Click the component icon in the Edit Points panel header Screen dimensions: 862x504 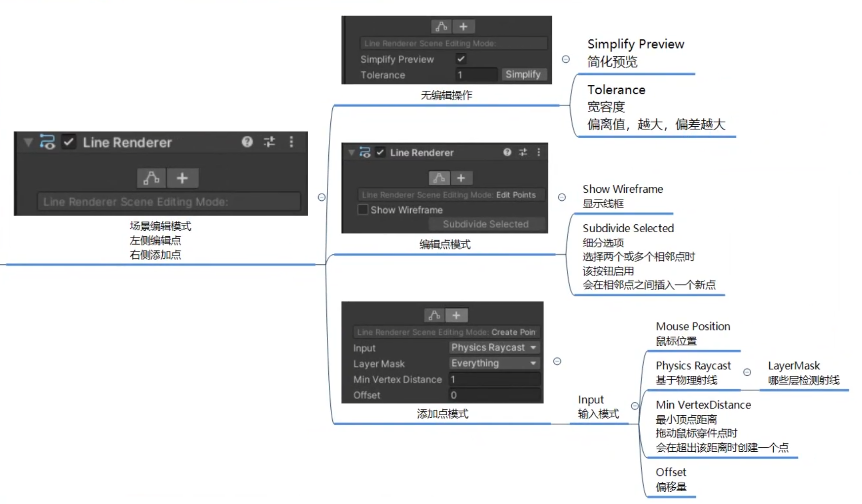(365, 152)
